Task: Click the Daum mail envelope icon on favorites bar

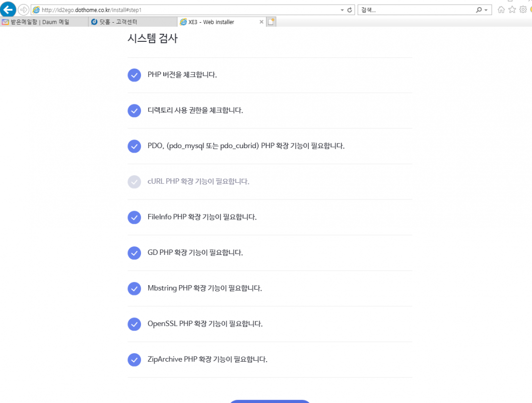Action: click(x=7, y=22)
